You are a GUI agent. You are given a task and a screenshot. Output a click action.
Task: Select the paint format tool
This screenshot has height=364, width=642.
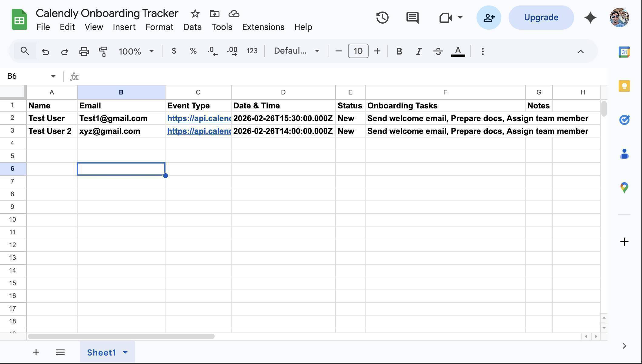point(103,51)
